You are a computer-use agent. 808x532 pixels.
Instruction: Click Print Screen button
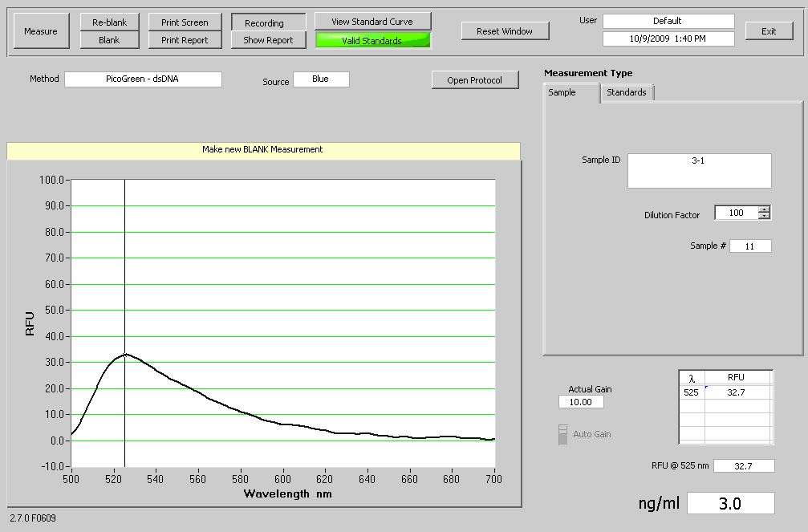(185, 22)
